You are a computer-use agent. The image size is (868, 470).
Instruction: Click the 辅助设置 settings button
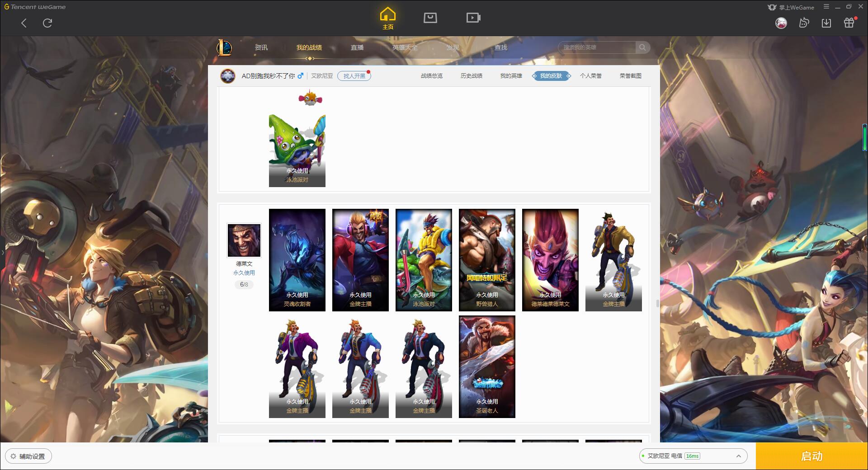pos(28,456)
